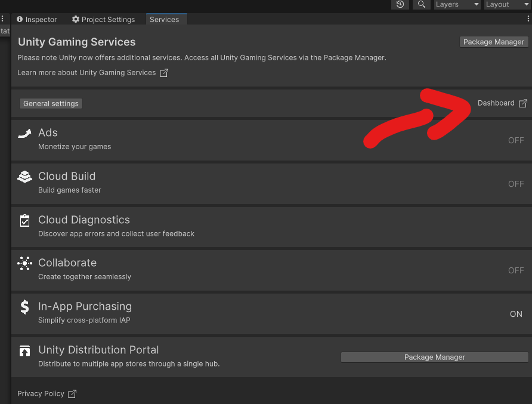The image size is (532, 404).
Task: Click the Cloud Build layers icon
Action: click(x=25, y=177)
